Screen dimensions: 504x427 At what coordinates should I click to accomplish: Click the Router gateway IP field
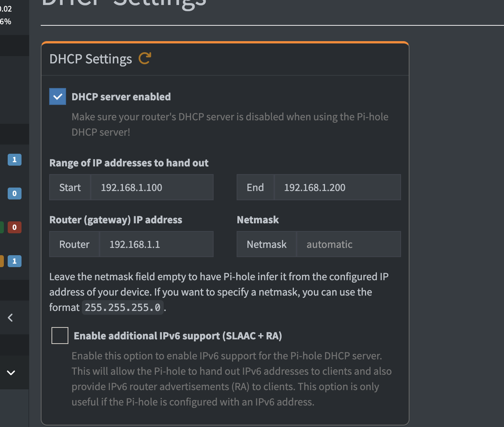[x=156, y=244]
